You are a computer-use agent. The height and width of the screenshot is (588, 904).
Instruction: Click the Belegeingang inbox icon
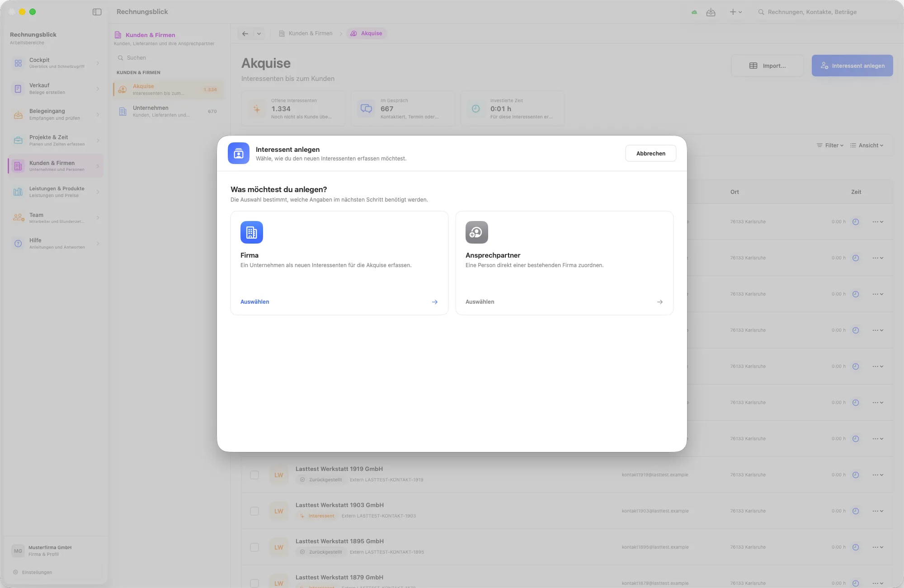tap(18, 115)
